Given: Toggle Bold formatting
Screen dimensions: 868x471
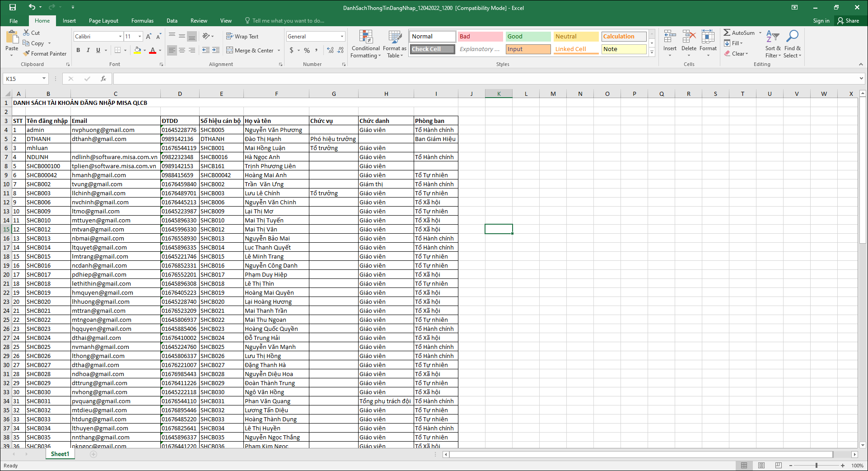Looking at the screenshot, I should tap(78, 50).
